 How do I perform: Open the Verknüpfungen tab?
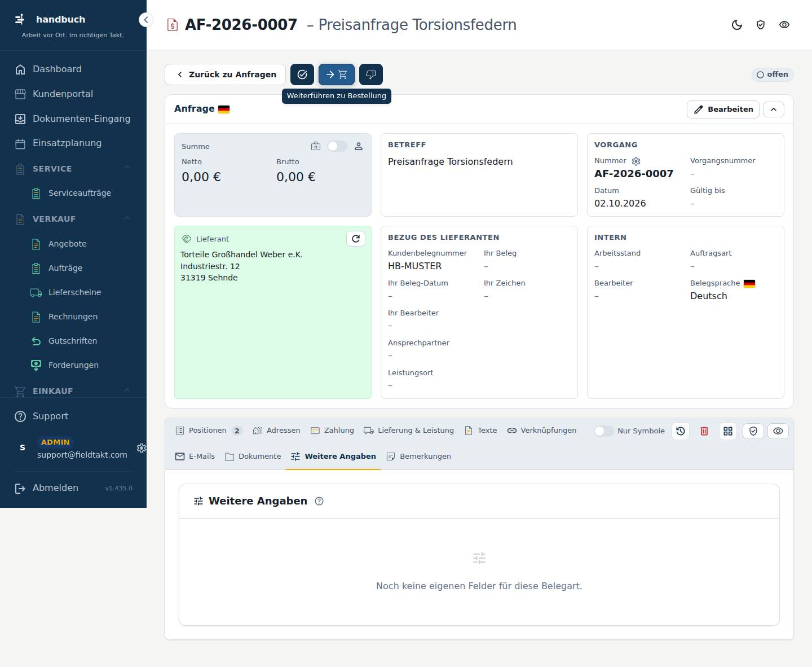(x=542, y=431)
